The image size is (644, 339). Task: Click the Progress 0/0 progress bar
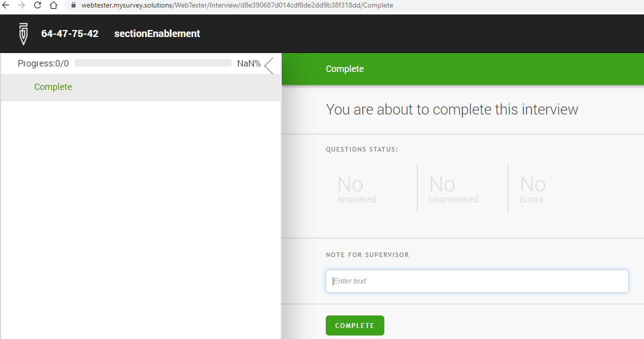[x=153, y=63]
